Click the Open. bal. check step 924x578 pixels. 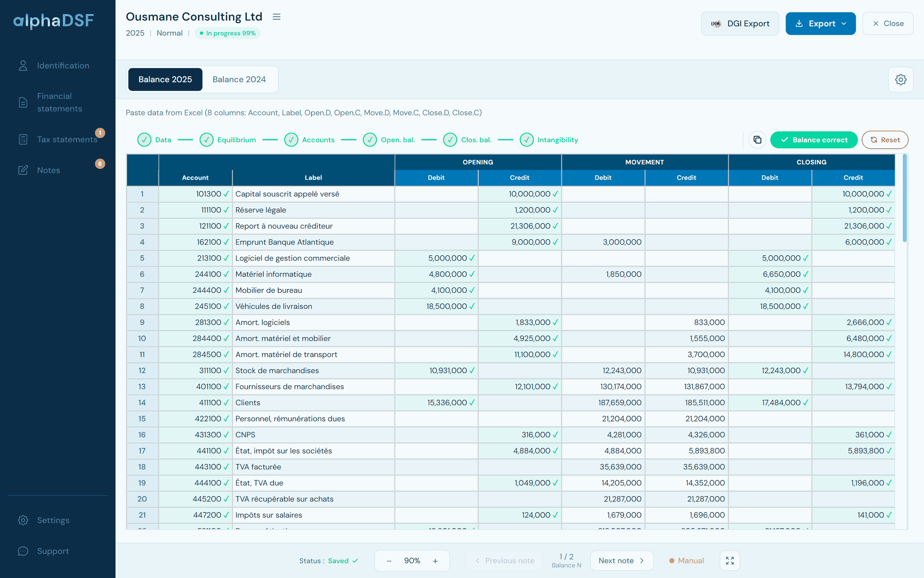389,140
